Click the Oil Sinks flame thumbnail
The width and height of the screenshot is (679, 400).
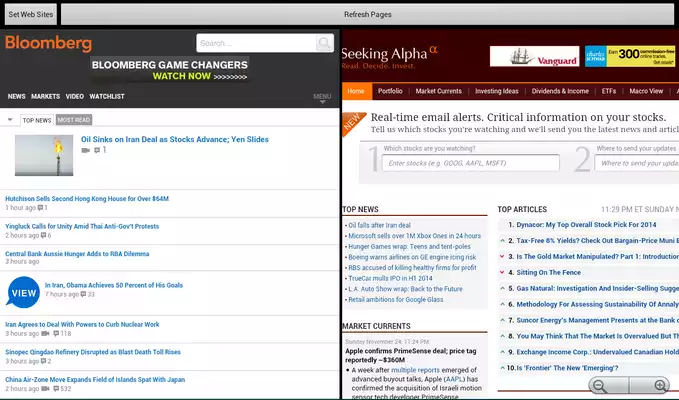pos(44,155)
